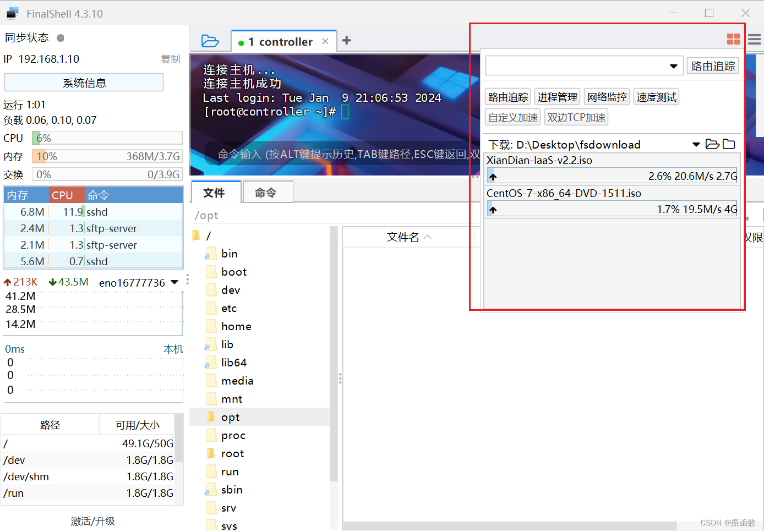This screenshot has height=532, width=764.
Task: Click the 路由追踪 tool button in the row below the address box
Action: point(508,97)
